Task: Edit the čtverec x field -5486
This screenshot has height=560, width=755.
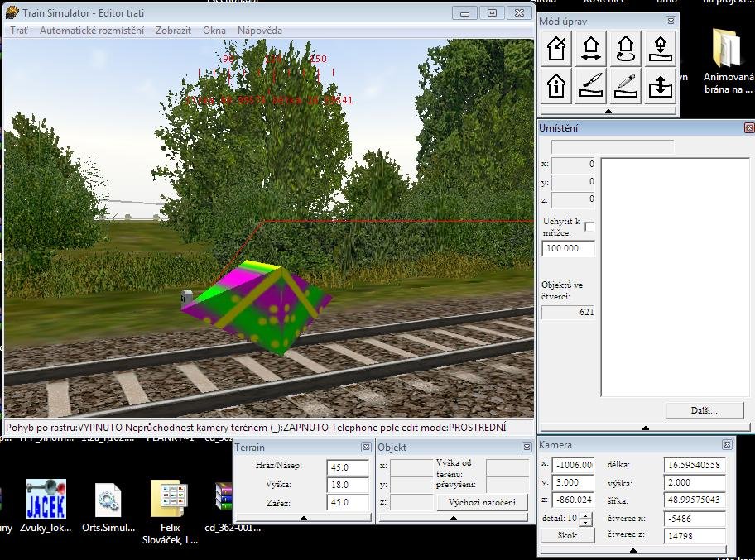Action: [x=695, y=519]
